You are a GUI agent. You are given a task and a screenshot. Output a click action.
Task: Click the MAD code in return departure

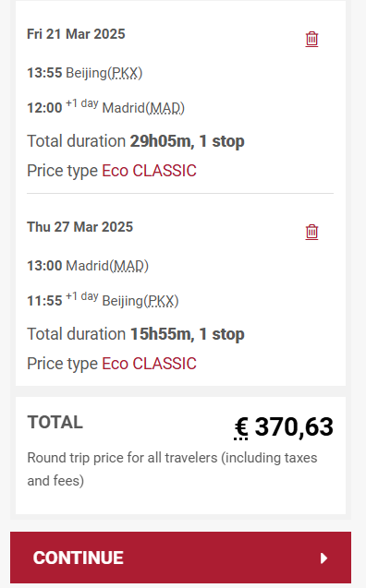tap(128, 266)
